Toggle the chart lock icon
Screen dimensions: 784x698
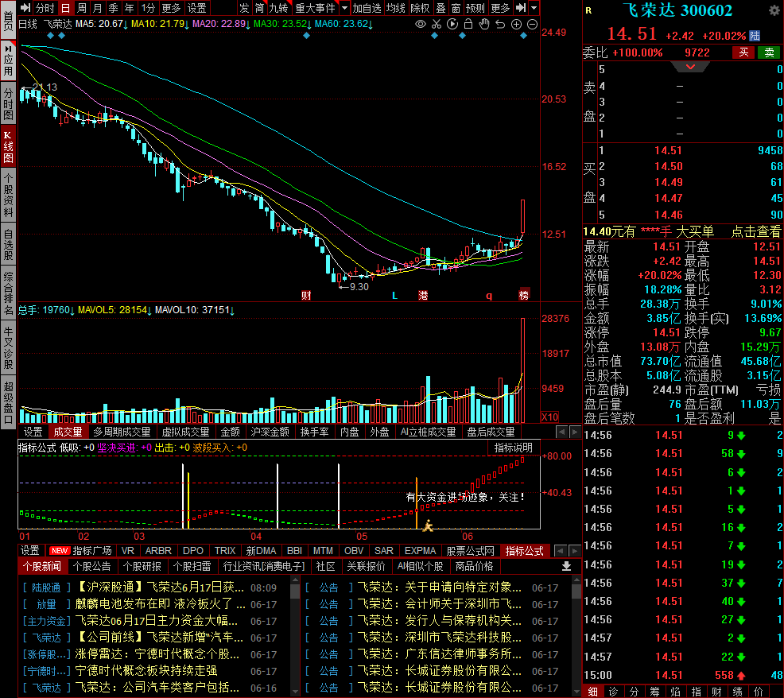(x=468, y=24)
